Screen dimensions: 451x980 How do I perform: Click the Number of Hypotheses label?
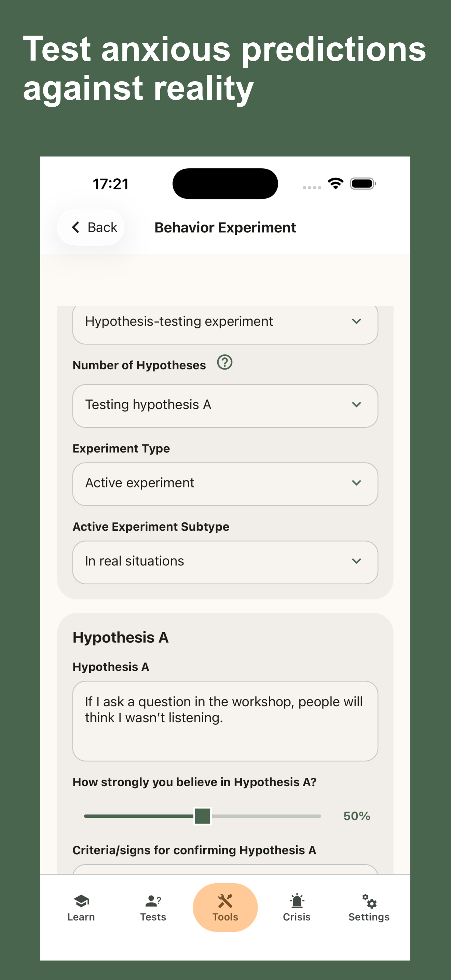coord(139,365)
